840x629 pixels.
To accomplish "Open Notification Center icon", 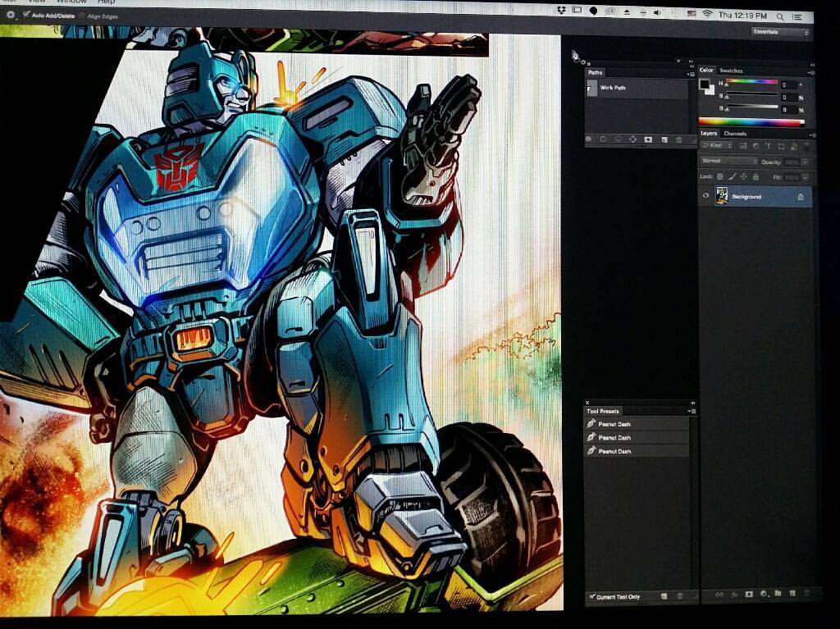I will [797, 17].
